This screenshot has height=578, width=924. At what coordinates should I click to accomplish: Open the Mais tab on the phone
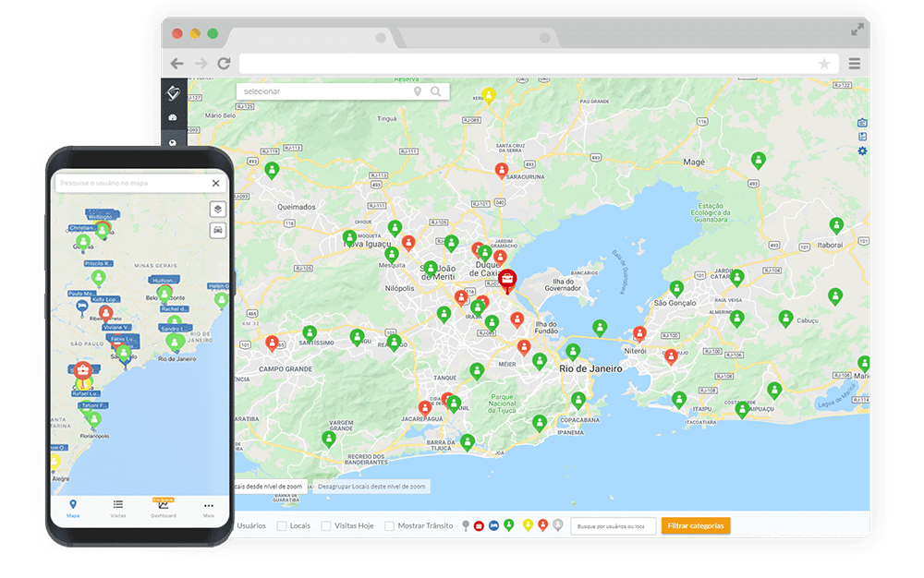click(209, 509)
